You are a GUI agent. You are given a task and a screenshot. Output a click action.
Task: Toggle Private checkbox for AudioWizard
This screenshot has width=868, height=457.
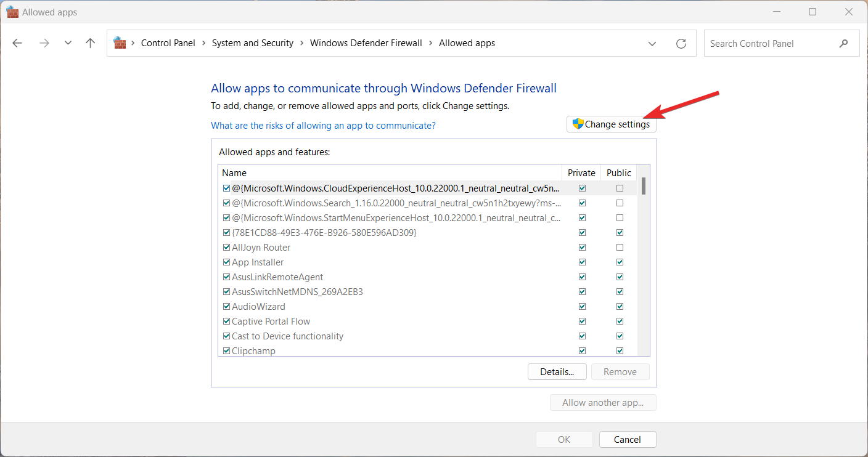pyautogui.click(x=582, y=306)
